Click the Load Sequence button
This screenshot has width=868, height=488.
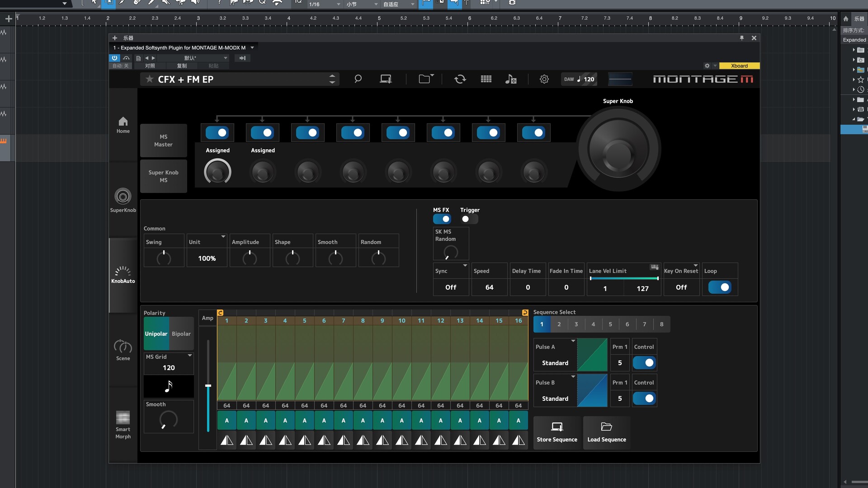tap(606, 432)
